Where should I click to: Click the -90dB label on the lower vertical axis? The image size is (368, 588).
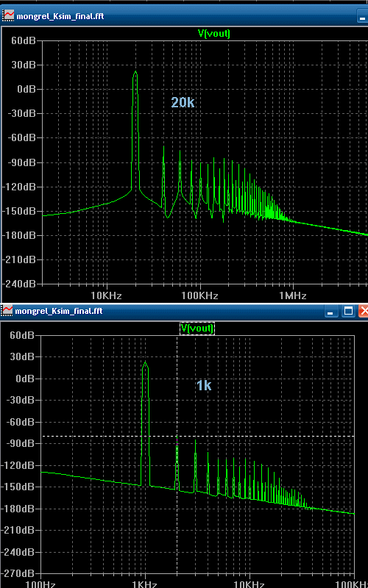20,444
